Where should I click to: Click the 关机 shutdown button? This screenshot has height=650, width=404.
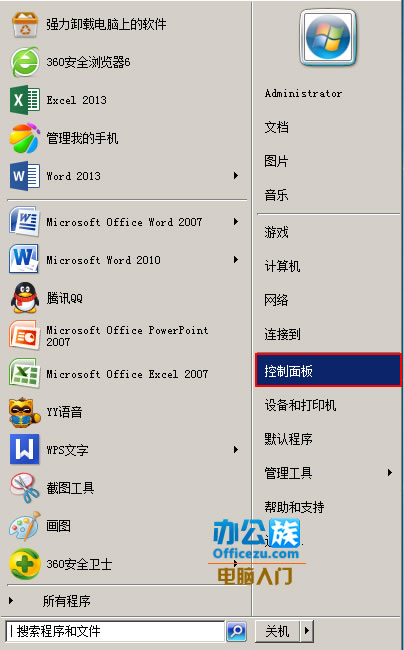click(278, 631)
